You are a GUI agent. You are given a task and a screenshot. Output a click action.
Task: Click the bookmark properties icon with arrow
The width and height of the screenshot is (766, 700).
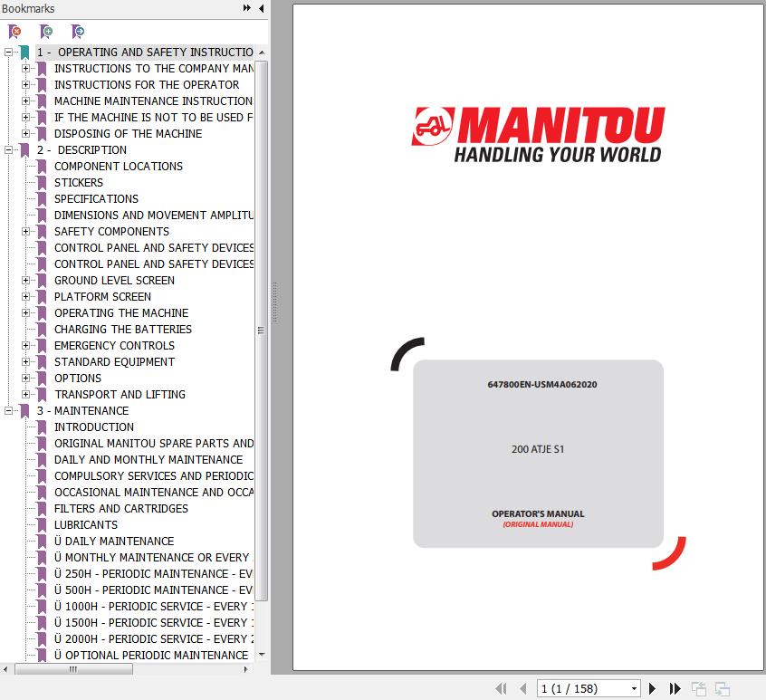pyautogui.click(x=78, y=32)
